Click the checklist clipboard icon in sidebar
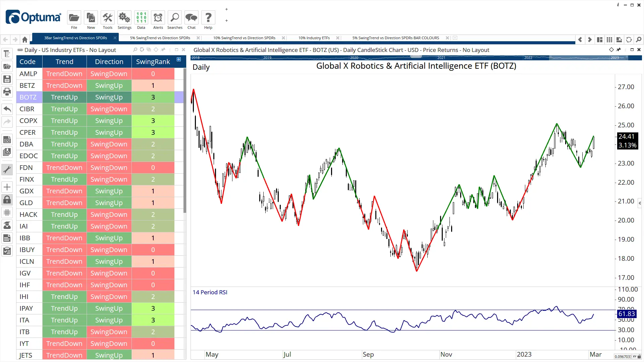This screenshot has height=362, width=644. point(7,251)
